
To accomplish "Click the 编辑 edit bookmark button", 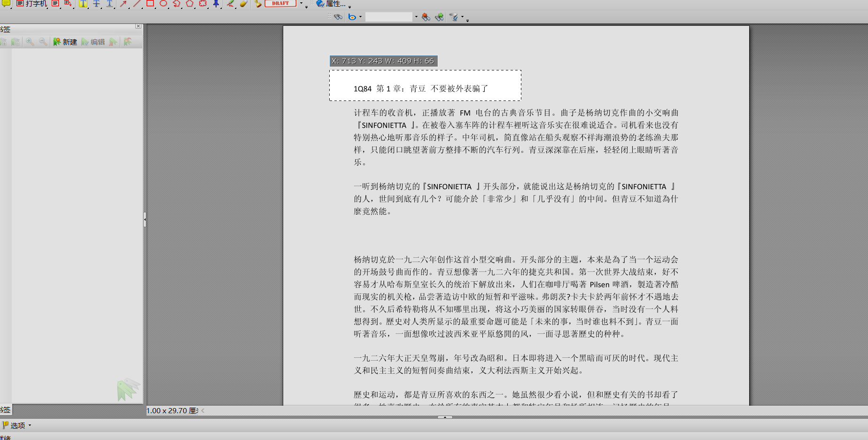I will [x=93, y=42].
